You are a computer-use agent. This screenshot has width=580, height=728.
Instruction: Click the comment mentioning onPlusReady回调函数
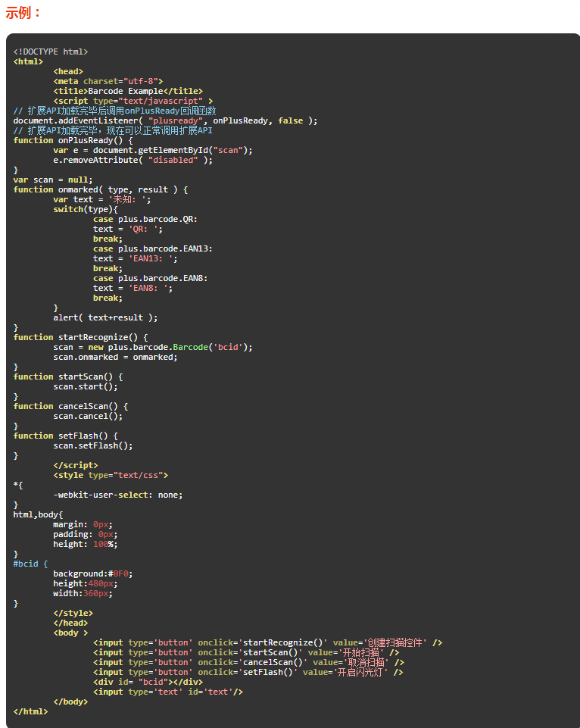click(114, 111)
